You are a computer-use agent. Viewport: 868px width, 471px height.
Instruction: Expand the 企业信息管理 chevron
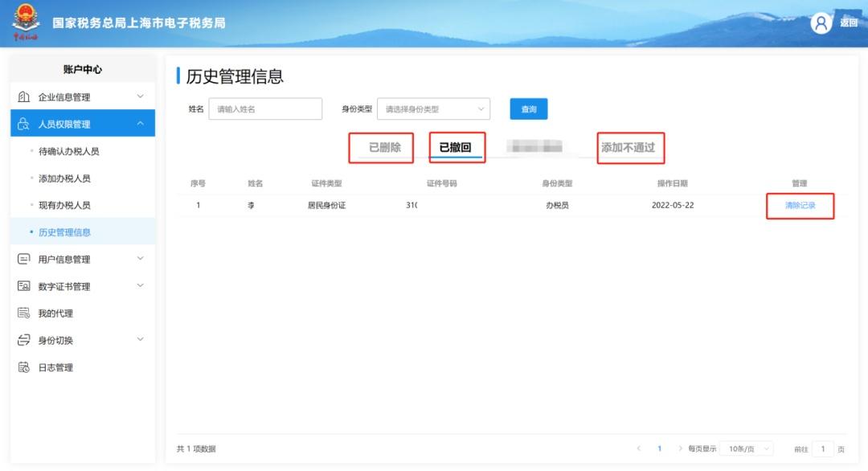140,96
